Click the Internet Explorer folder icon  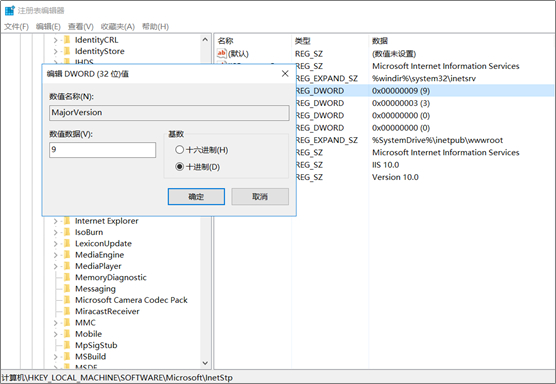pos(67,221)
